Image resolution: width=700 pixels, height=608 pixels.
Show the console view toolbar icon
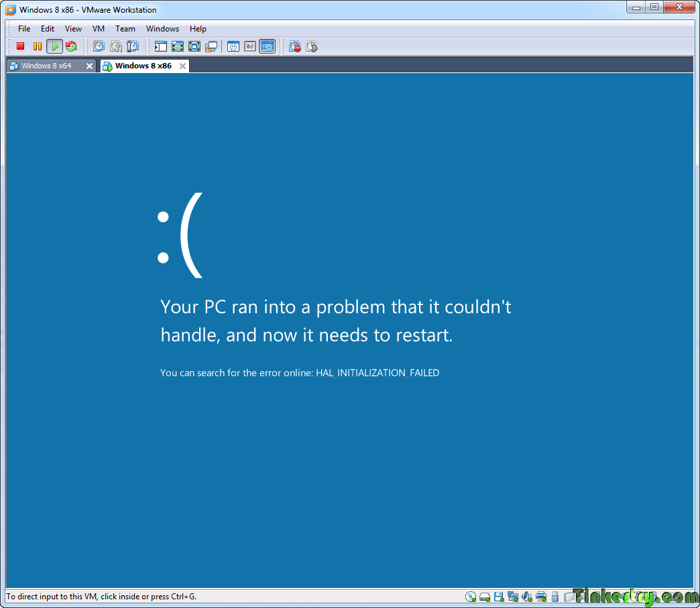click(x=267, y=46)
